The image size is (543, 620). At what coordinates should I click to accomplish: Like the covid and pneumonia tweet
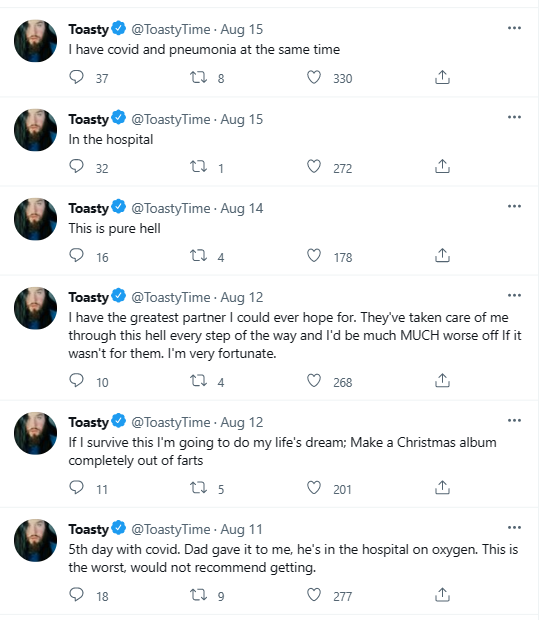(314, 77)
